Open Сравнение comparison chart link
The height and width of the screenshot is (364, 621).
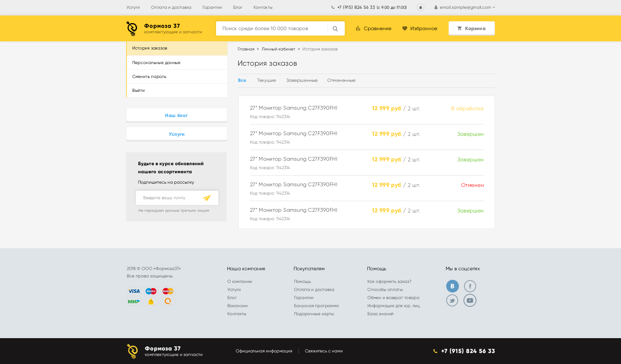374,28
